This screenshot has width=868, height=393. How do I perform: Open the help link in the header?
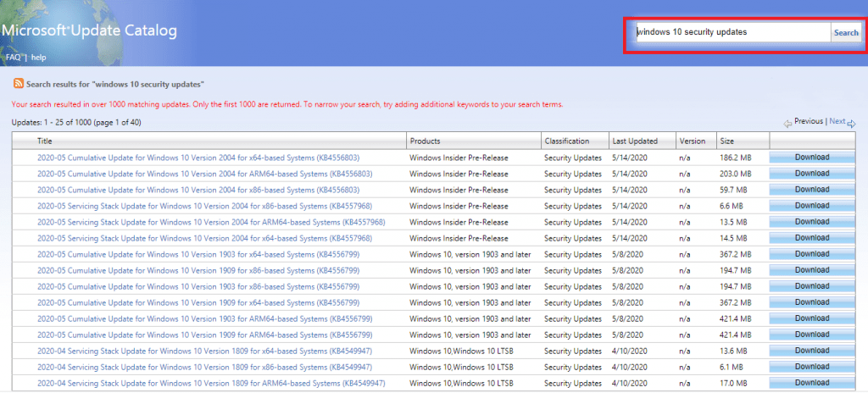click(x=39, y=57)
